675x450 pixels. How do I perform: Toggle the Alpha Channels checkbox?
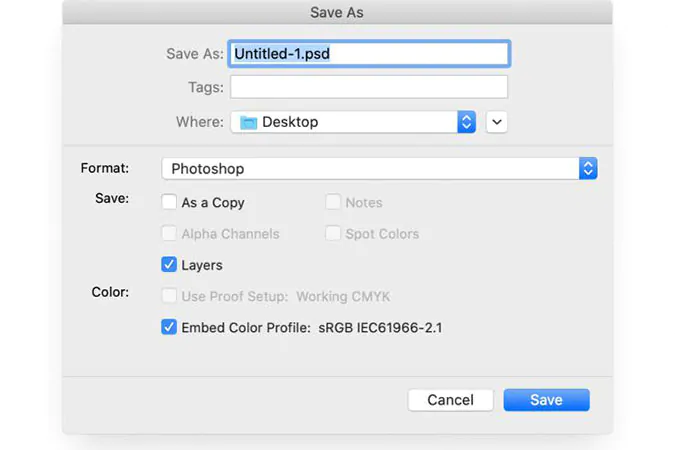170,234
